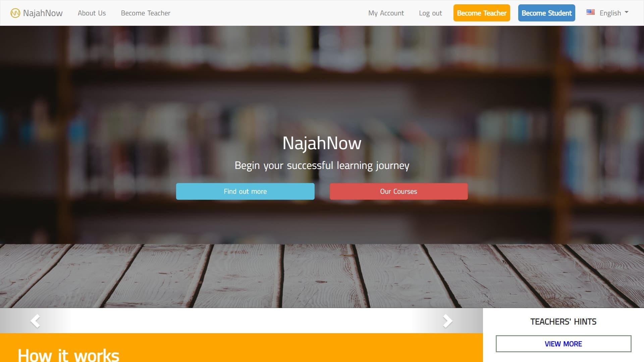The image size is (644, 362).
Task: Select the gray Become Teacher nav link
Action: coord(146,13)
